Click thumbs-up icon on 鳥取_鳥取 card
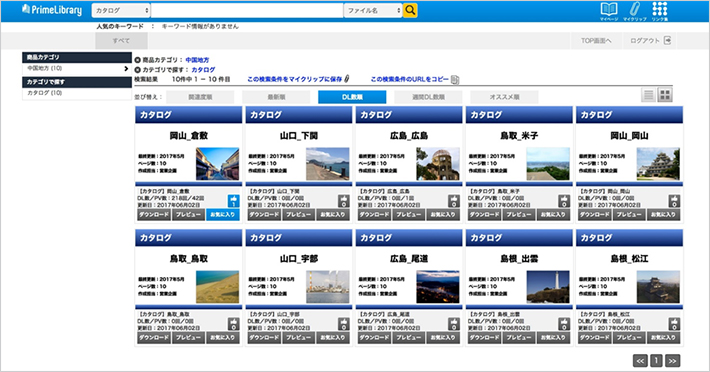710x372 pixels. (x=234, y=324)
